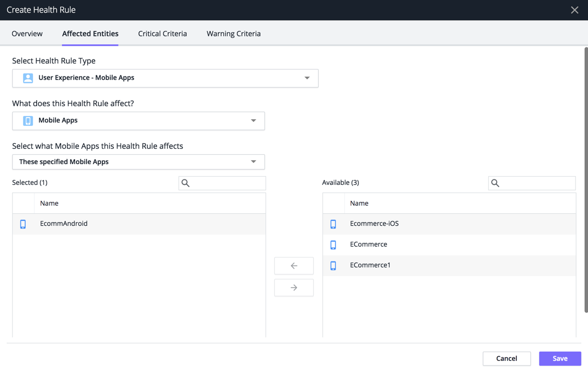Open the Critical Criteria tab
The image size is (588, 373).
[163, 34]
